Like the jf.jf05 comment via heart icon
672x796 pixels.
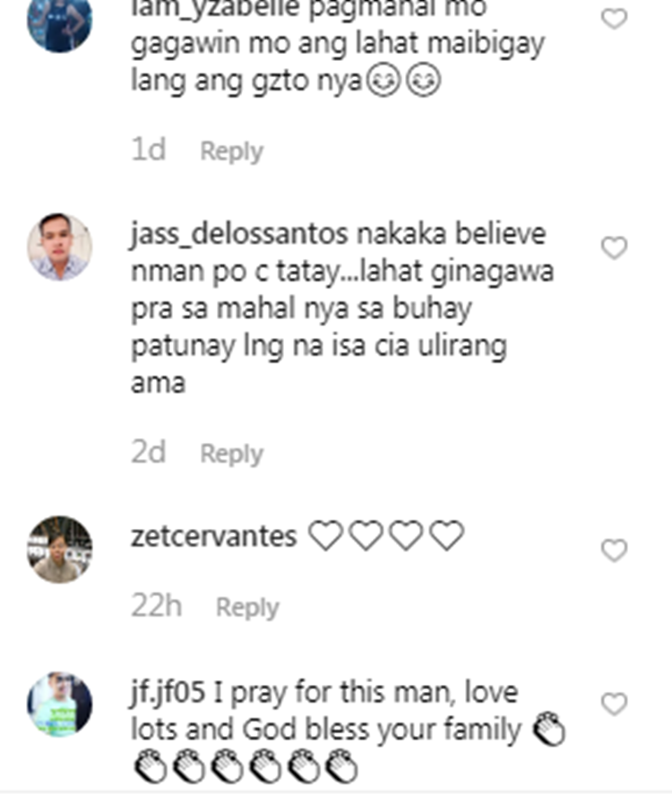click(x=614, y=704)
